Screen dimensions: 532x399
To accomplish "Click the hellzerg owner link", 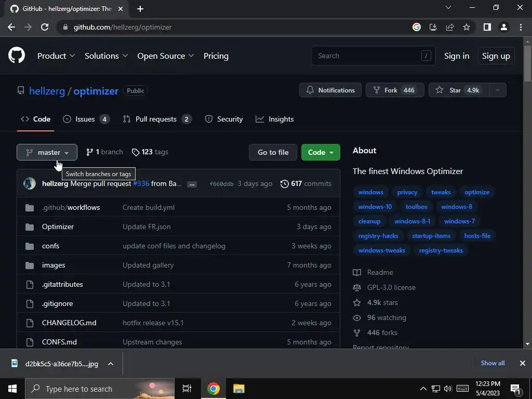I will tap(47, 91).
